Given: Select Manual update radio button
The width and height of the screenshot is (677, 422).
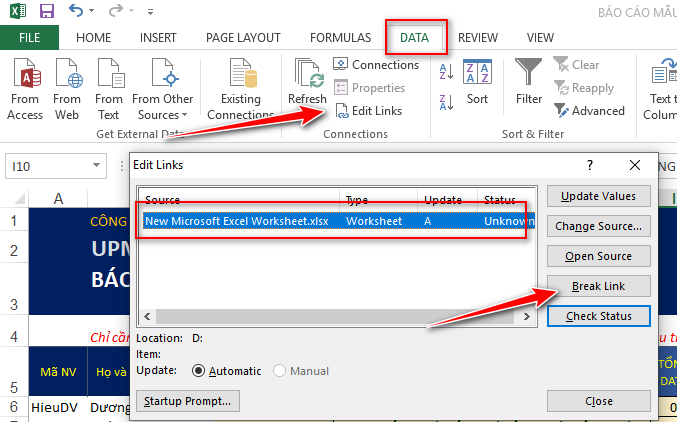Looking at the screenshot, I should point(279,371).
